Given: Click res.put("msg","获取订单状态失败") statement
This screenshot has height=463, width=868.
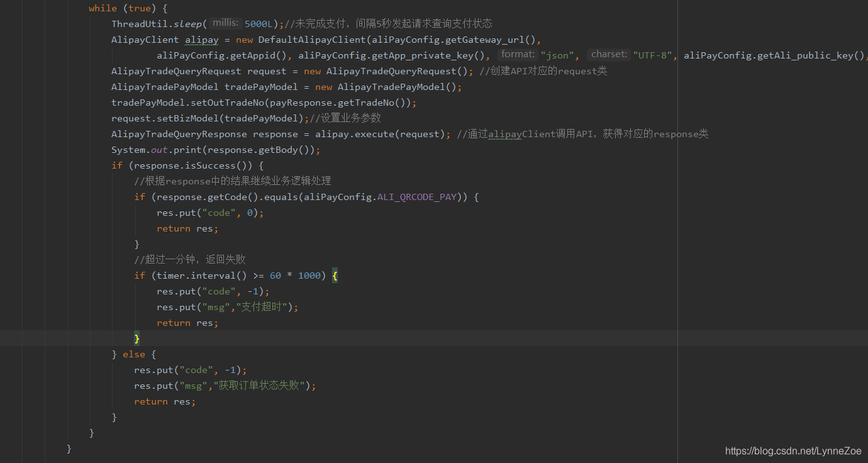Looking at the screenshot, I should click(225, 386).
